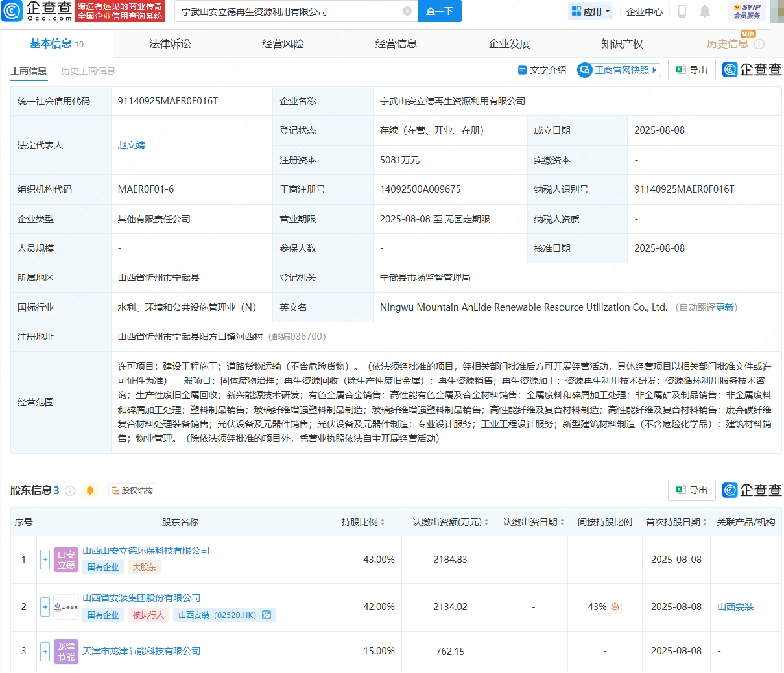Screen dimensions: 784x673
Task: Open the Qichacha logo homepage
Action: click(37, 11)
